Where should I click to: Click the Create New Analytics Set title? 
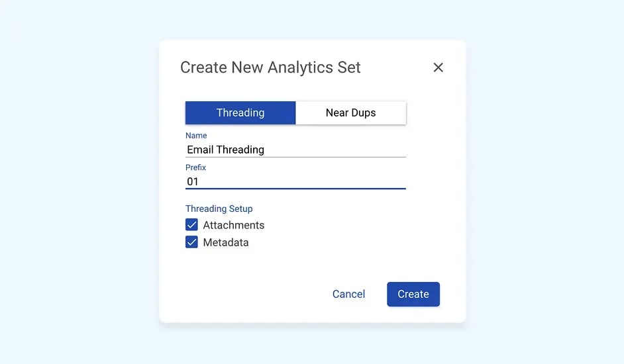click(270, 68)
